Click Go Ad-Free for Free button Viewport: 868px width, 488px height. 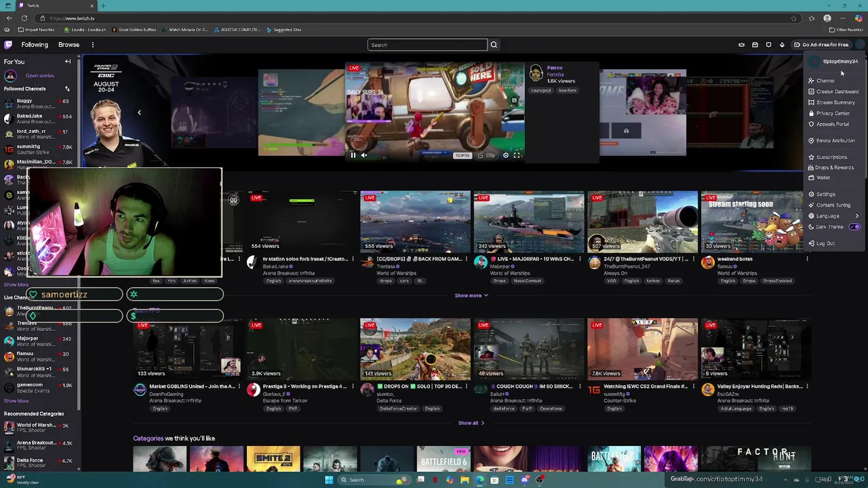point(821,45)
